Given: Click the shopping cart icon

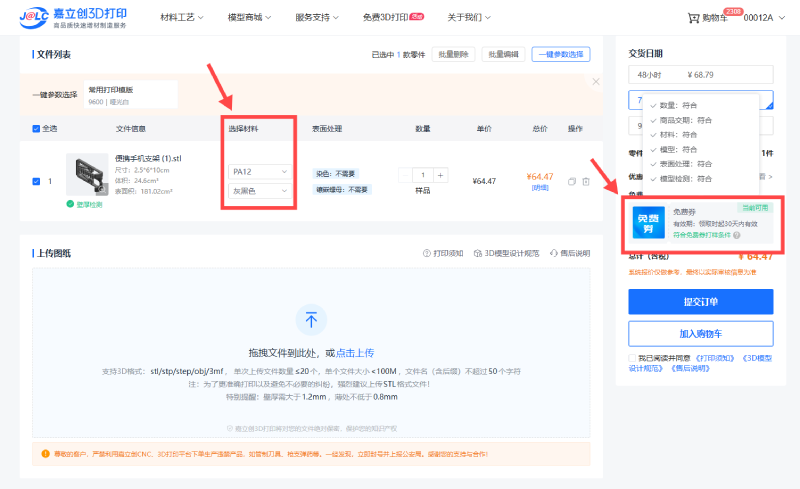Looking at the screenshot, I should (x=693, y=18).
